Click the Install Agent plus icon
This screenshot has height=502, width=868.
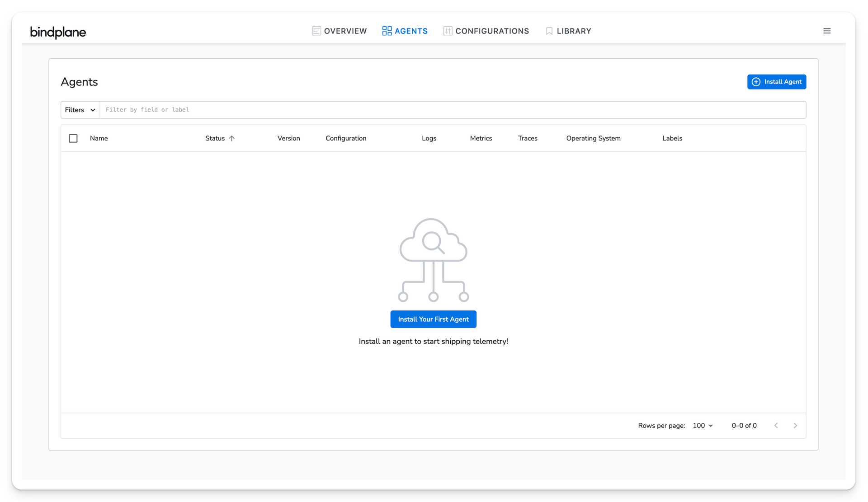[x=756, y=82]
